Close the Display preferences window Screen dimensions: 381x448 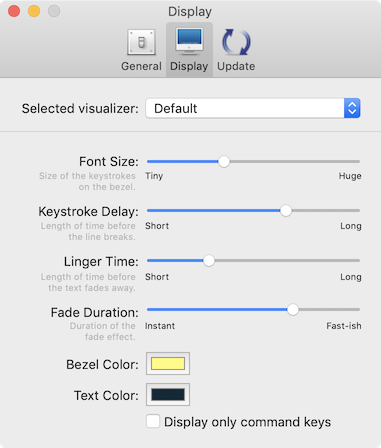tap(14, 11)
